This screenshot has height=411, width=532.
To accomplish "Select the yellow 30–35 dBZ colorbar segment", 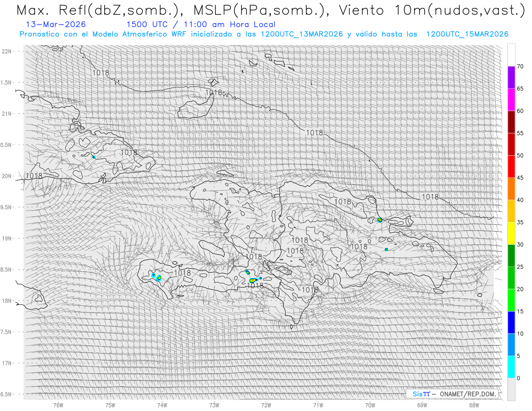I will (x=511, y=233).
